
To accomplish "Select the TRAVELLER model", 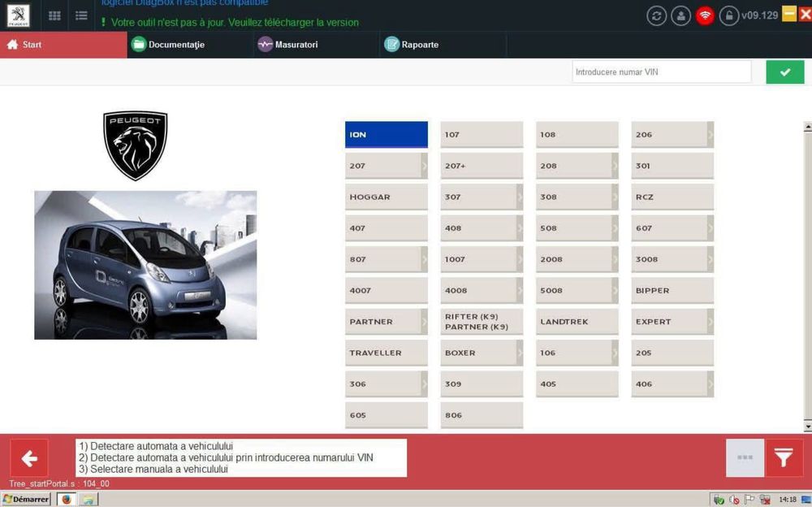I will 387,353.
